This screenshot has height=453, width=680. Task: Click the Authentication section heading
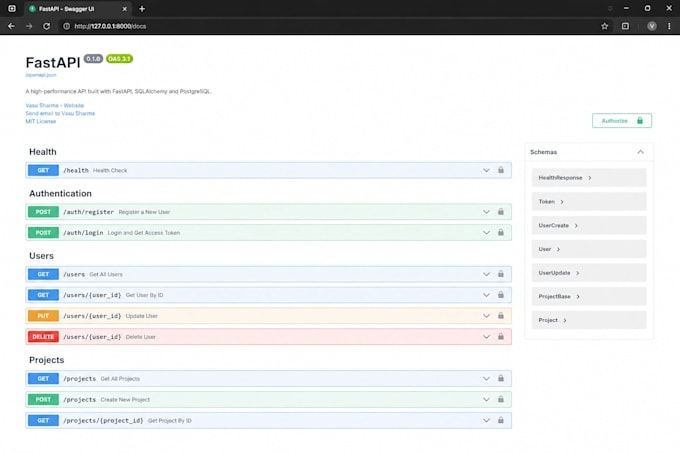tap(60, 193)
